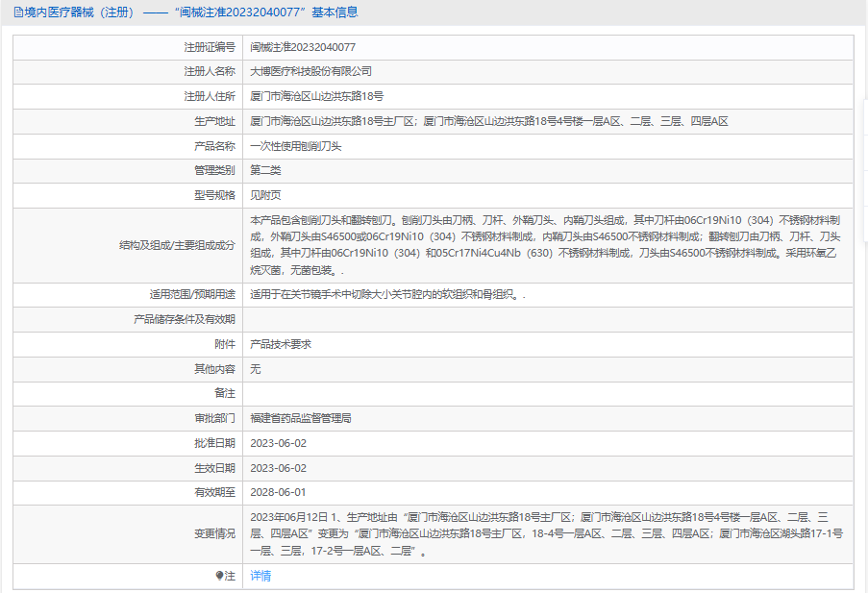This screenshot has width=868, height=593.
Task: Click the 结构及组成 description text
Action: tap(545, 245)
